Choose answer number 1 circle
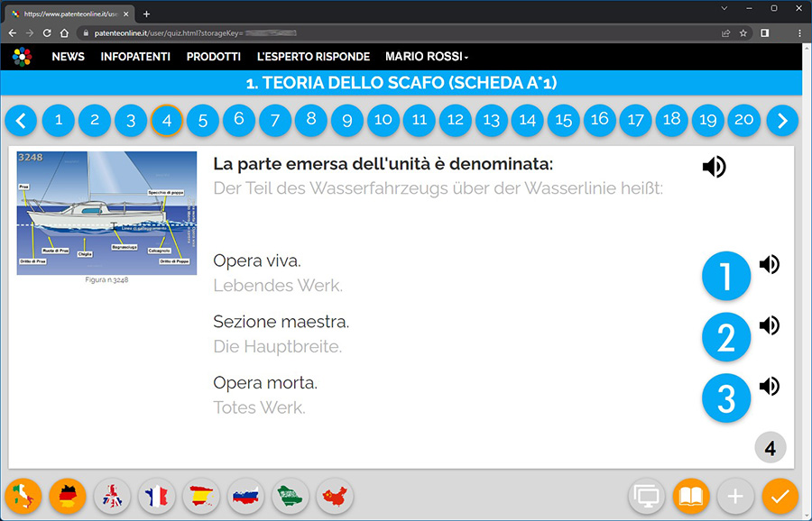 pos(726,276)
